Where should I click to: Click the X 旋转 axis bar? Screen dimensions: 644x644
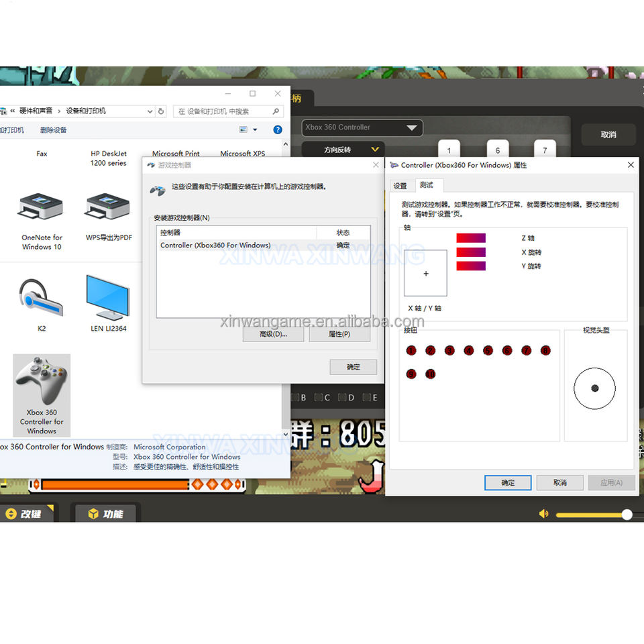(x=471, y=252)
